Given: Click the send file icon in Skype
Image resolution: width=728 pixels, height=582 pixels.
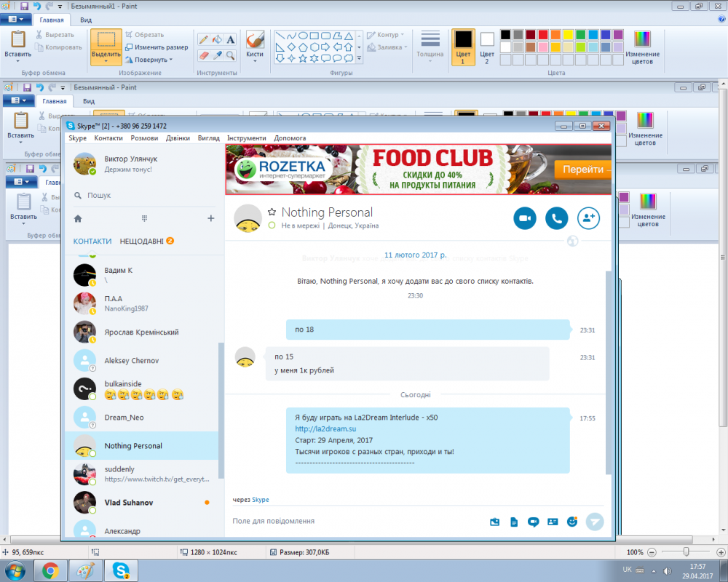Looking at the screenshot, I should pyautogui.click(x=514, y=522).
